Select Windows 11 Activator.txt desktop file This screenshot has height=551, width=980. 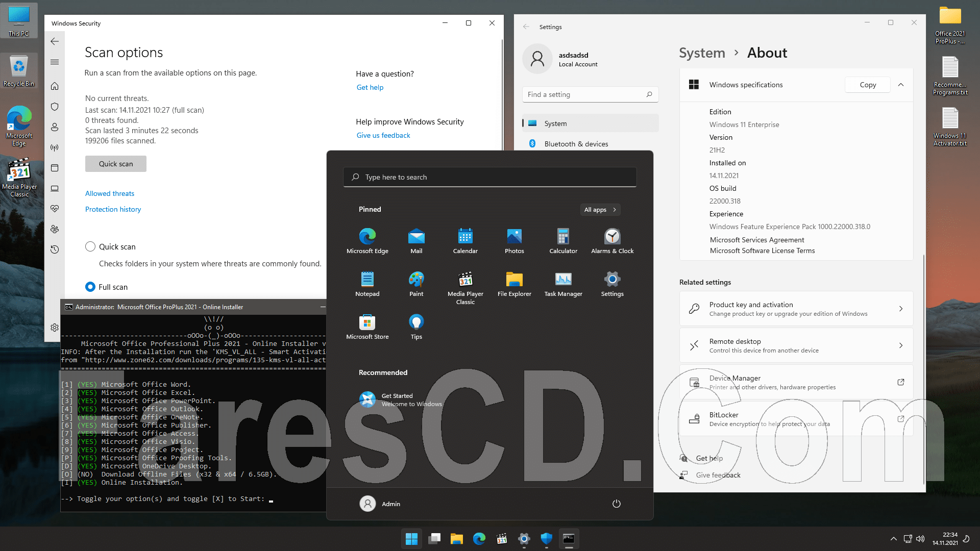tap(950, 127)
